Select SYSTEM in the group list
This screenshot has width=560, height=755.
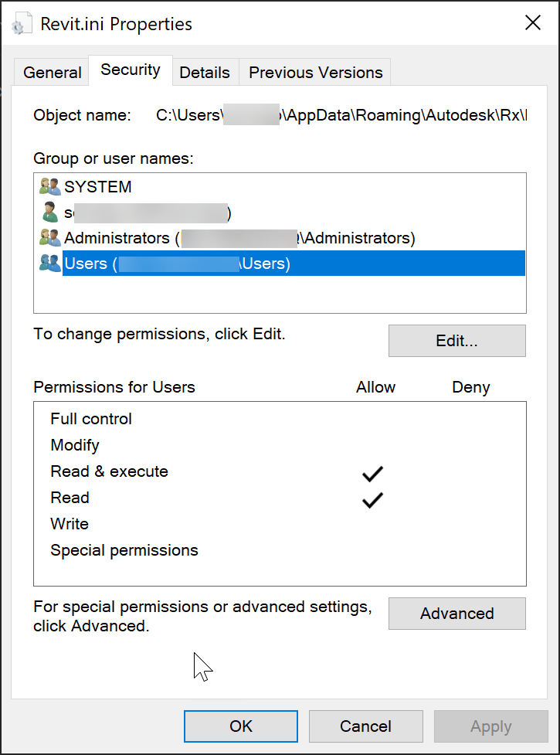point(98,187)
